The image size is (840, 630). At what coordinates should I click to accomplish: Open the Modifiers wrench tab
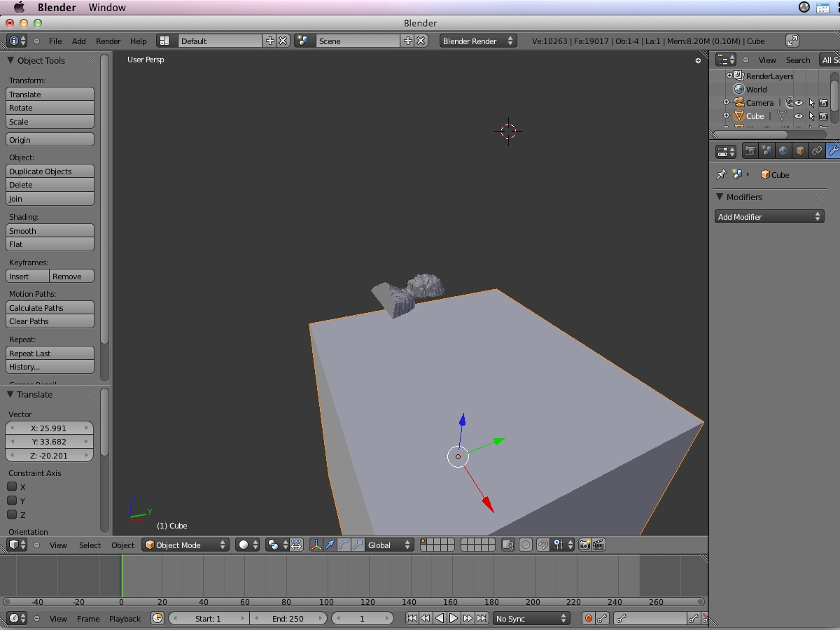[833, 150]
